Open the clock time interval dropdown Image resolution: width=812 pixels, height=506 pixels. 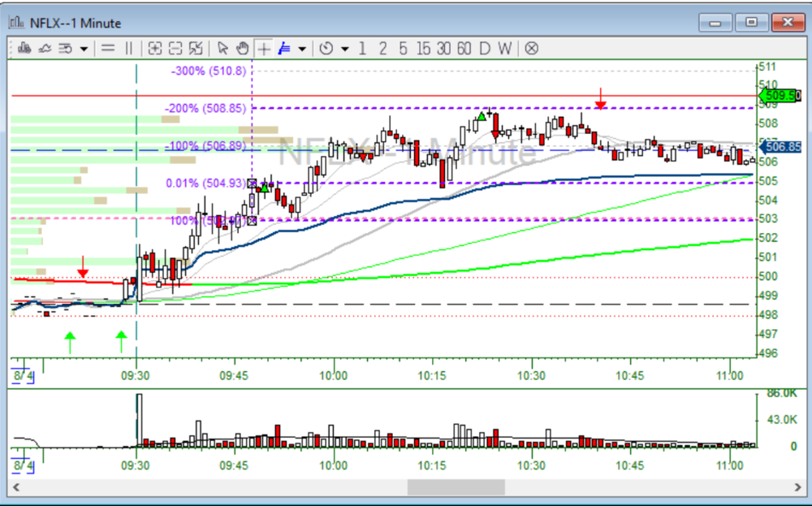(344, 49)
